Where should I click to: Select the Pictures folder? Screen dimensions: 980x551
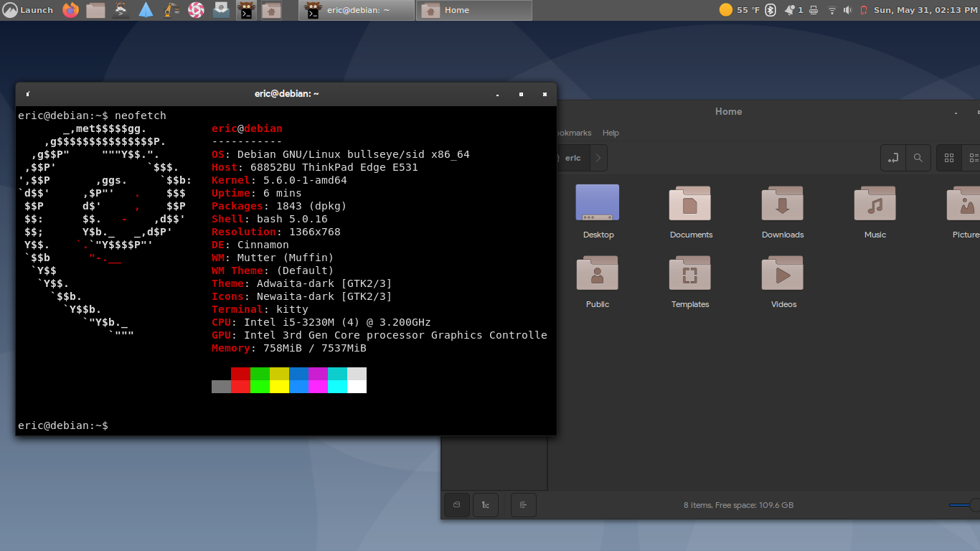point(964,212)
